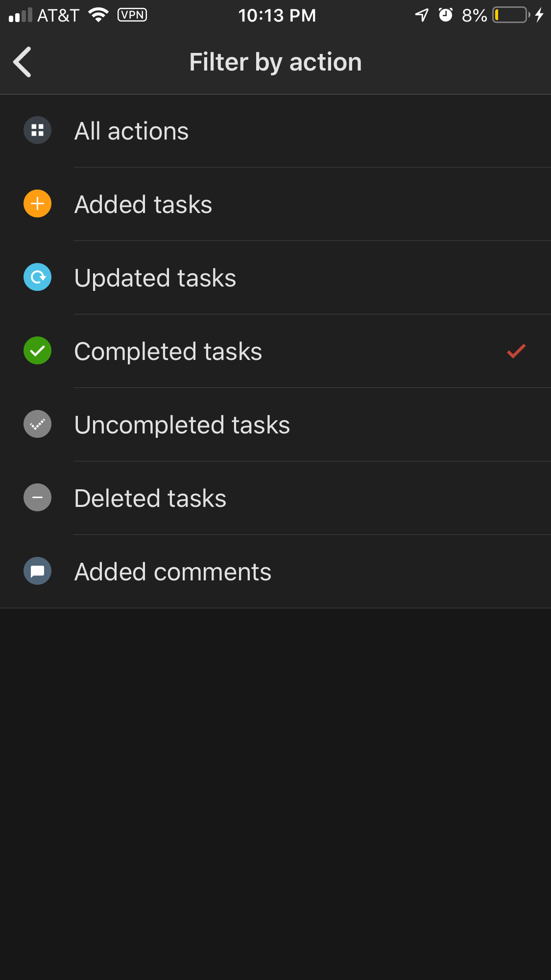Select Updated tasks filter option

pos(275,278)
